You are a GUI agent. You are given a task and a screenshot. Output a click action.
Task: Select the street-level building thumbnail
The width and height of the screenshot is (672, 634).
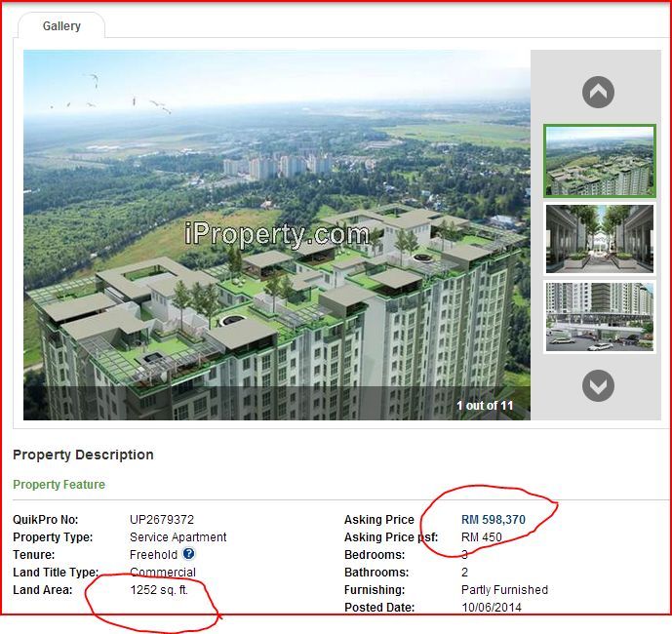pos(599,316)
